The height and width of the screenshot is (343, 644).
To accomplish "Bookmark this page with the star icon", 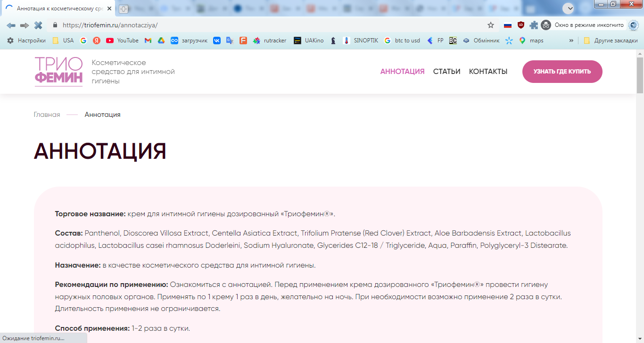I will click(x=491, y=25).
